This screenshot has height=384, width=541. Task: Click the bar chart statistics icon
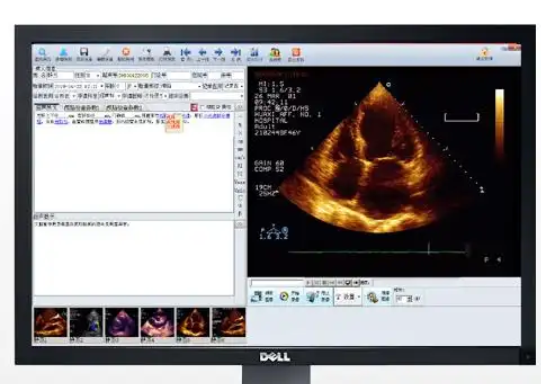[x=255, y=52]
